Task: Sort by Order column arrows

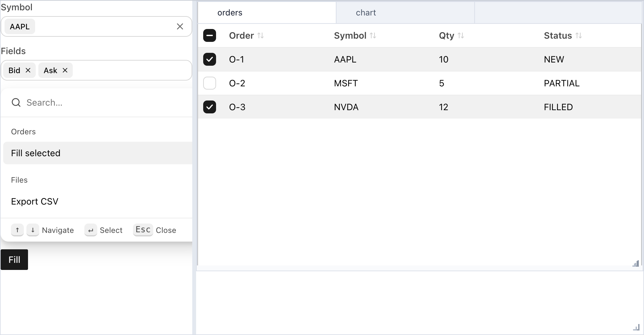Action: click(260, 35)
